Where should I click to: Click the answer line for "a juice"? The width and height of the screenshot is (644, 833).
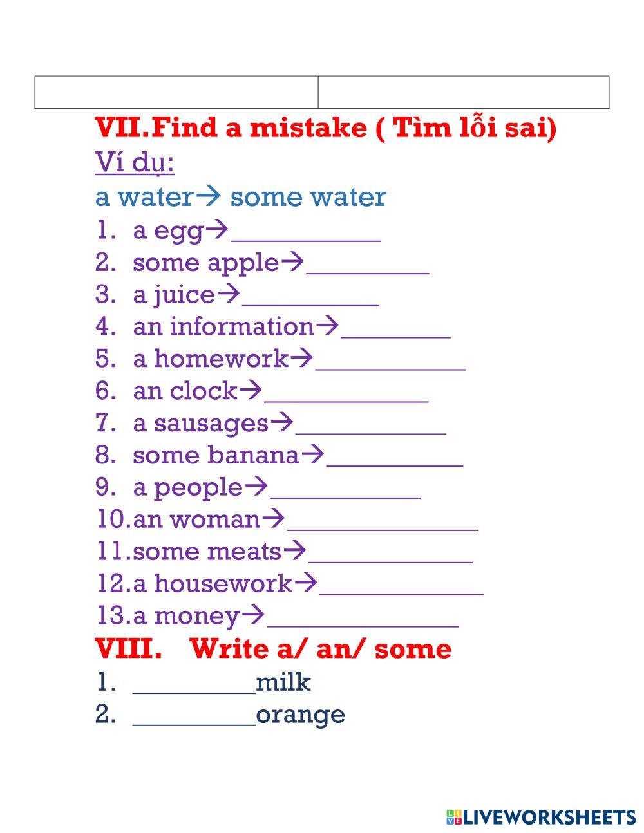click(310, 296)
